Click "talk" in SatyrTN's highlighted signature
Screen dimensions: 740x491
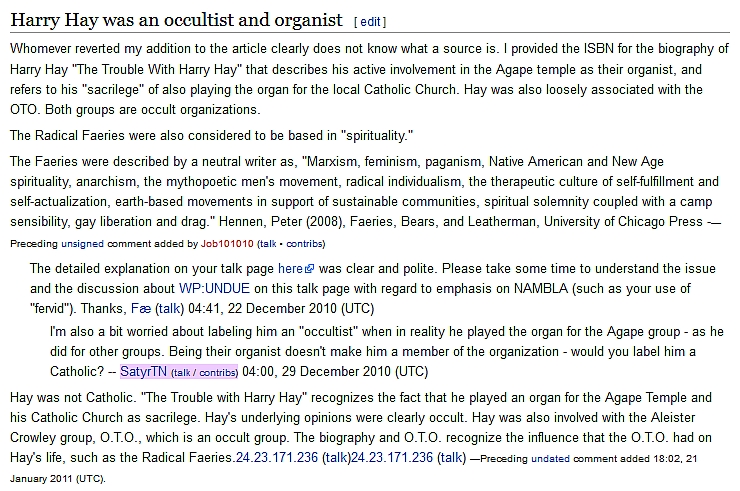tap(184, 373)
